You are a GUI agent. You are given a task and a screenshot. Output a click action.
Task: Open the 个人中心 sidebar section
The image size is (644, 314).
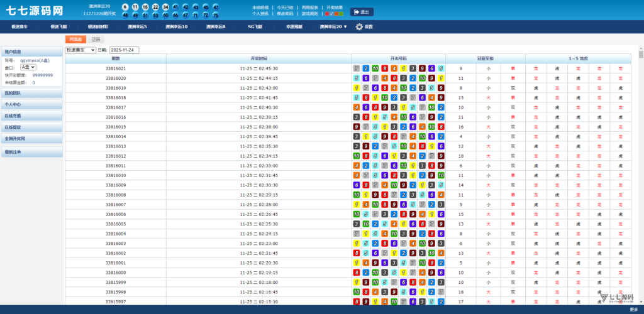coord(32,104)
